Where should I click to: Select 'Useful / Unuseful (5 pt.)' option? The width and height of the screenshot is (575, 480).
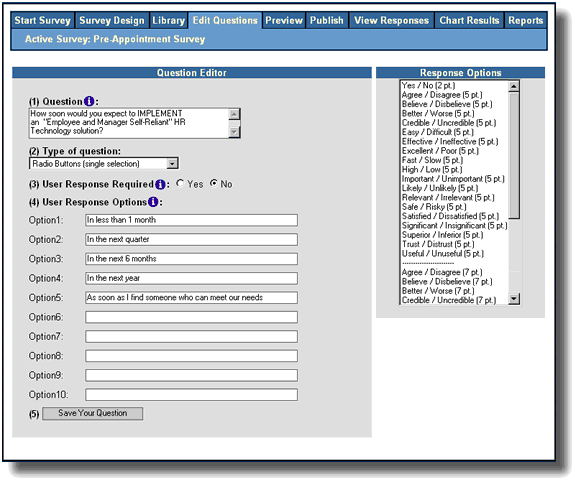click(443, 254)
